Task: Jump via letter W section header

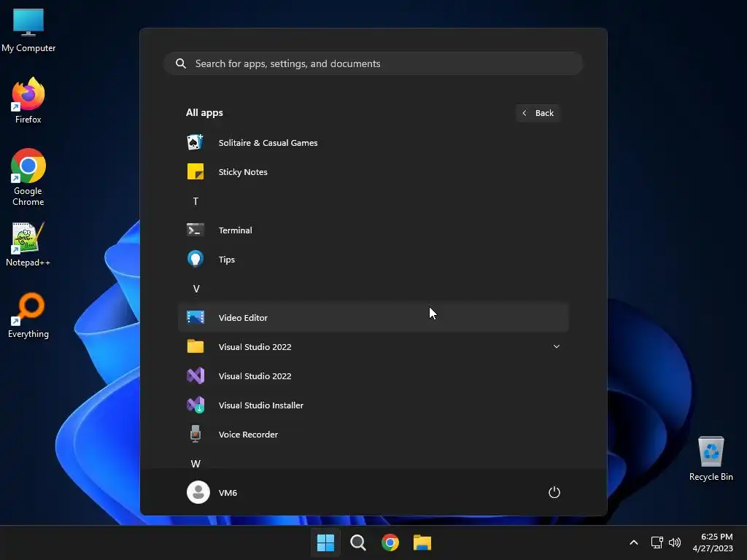Action: point(196,463)
